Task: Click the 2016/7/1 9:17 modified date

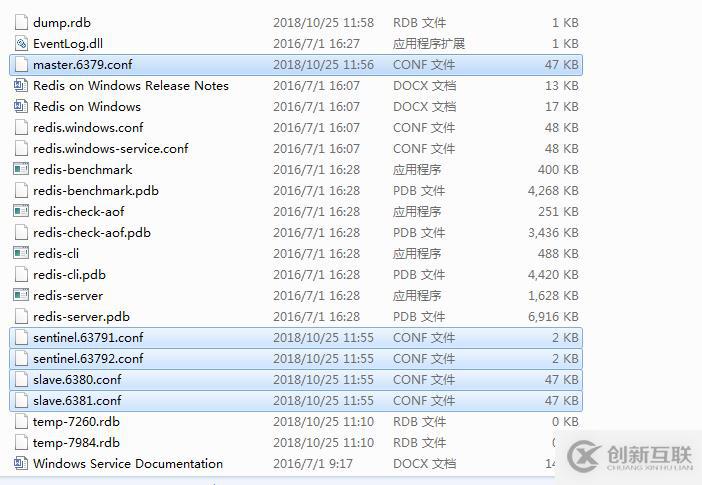Action: [x=312, y=464]
